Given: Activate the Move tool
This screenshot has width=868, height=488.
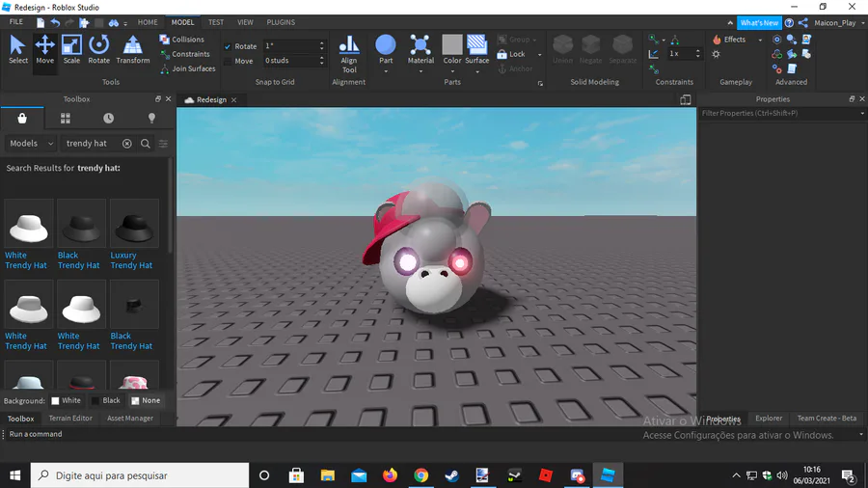Looking at the screenshot, I should [44, 50].
